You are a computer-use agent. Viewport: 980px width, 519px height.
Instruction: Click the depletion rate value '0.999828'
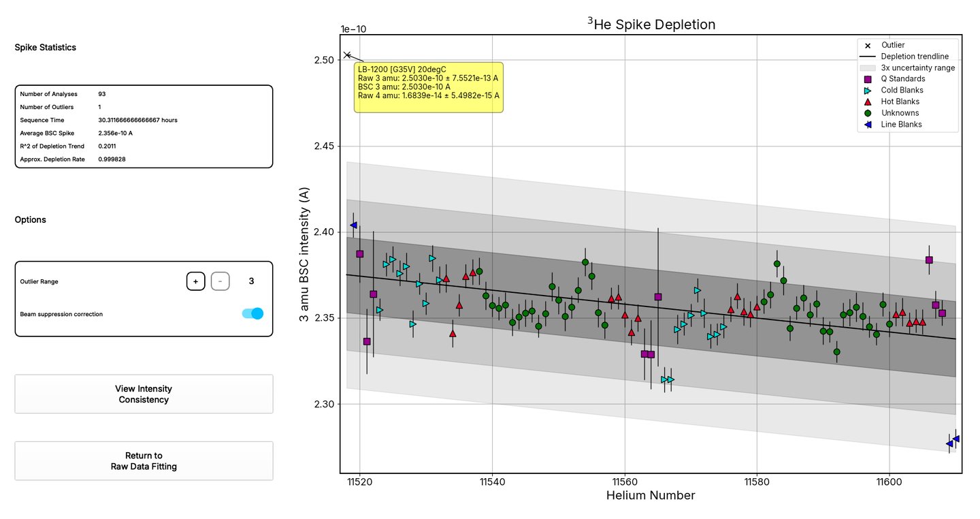tap(112, 159)
